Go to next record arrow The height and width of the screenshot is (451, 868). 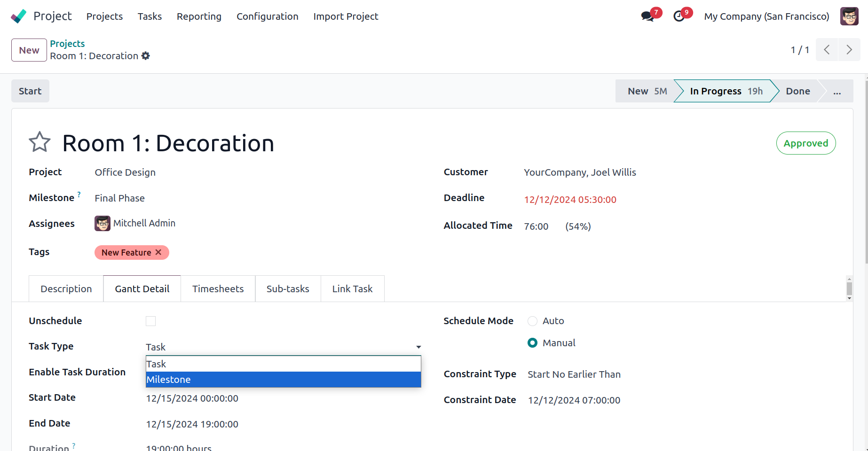(849, 50)
